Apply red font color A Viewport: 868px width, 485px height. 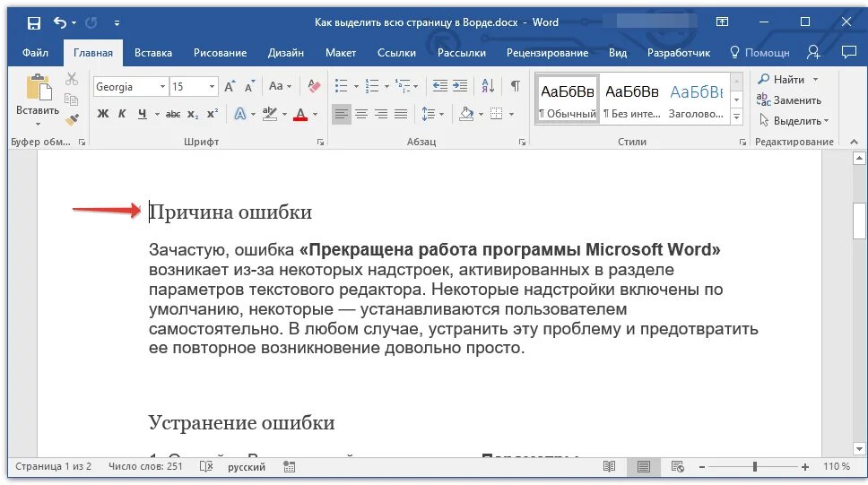[300, 114]
